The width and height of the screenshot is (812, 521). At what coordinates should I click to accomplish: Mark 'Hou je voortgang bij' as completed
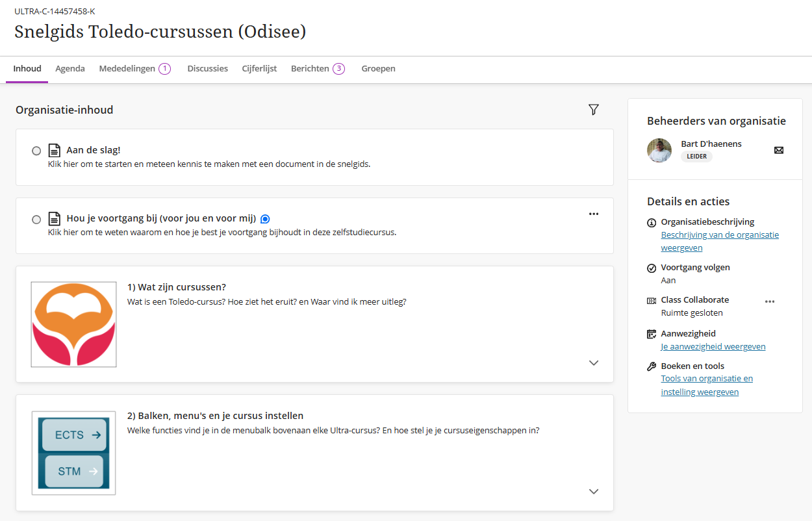pyautogui.click(x=36, y=220)
